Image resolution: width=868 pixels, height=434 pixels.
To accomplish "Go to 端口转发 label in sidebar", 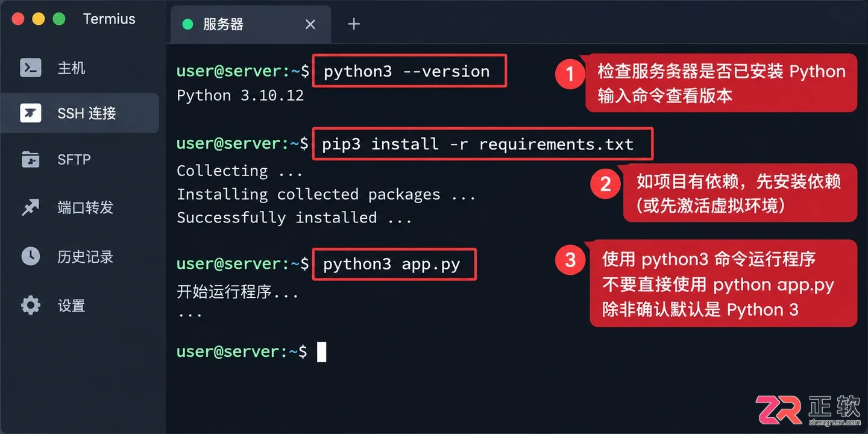I will (x=85, y=208).
